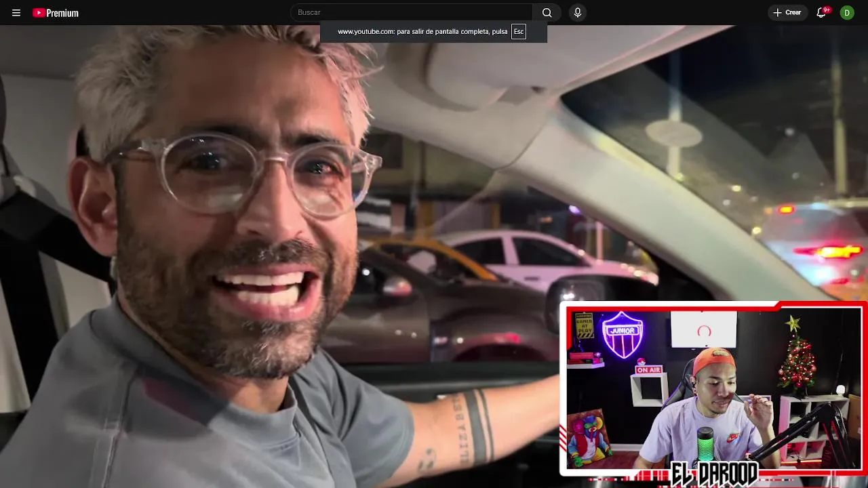Open the hamburger guide menu

coord(16,13)
